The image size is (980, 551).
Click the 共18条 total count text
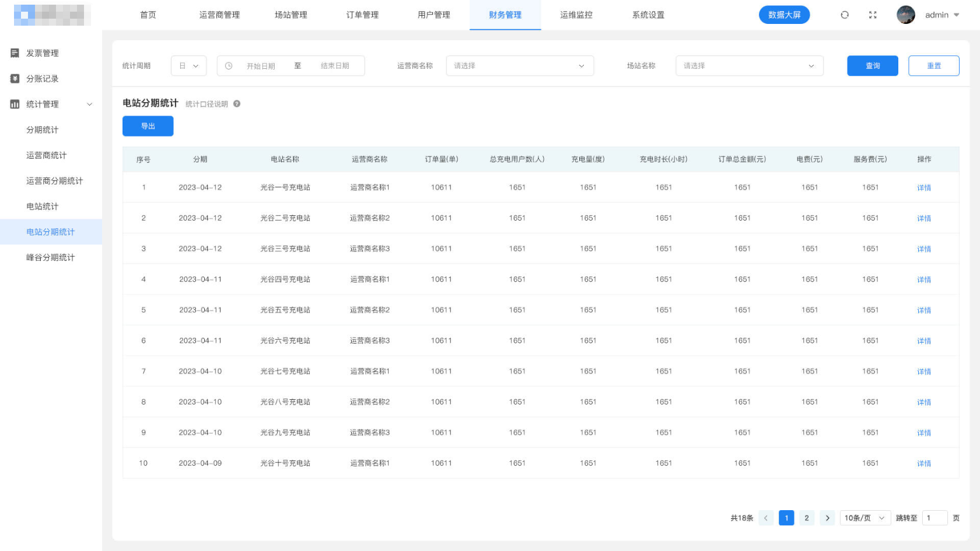(x=742, y=518)
